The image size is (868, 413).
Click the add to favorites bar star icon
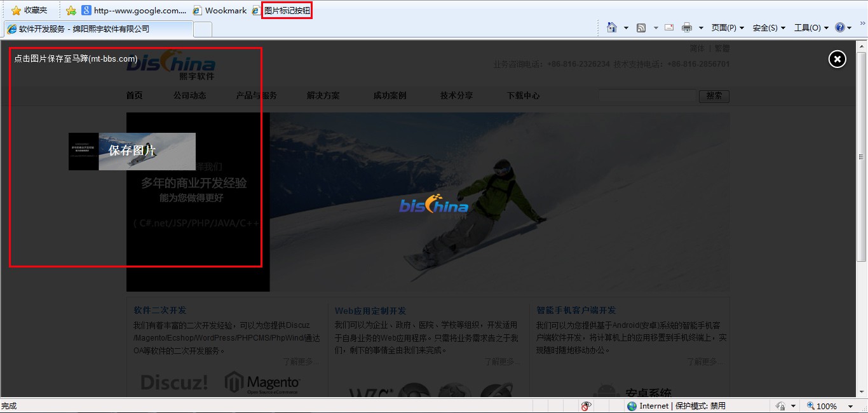tap(71, 10)
